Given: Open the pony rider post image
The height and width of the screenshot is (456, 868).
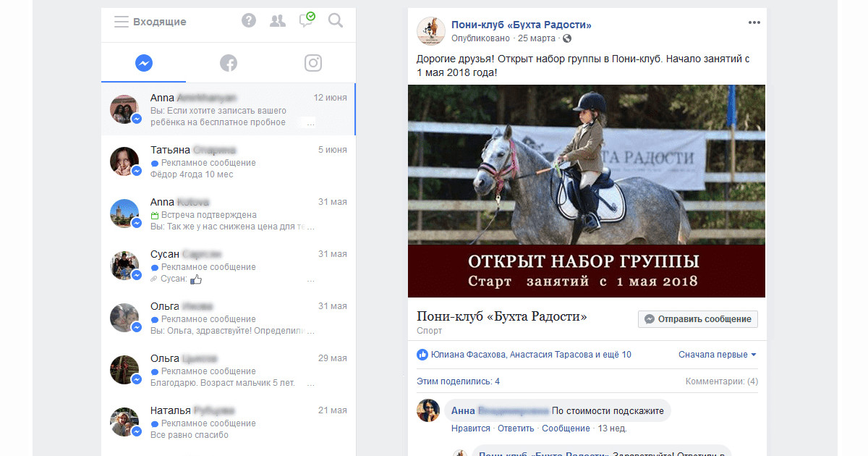Looking at the screenshot, I should point(587,191).
